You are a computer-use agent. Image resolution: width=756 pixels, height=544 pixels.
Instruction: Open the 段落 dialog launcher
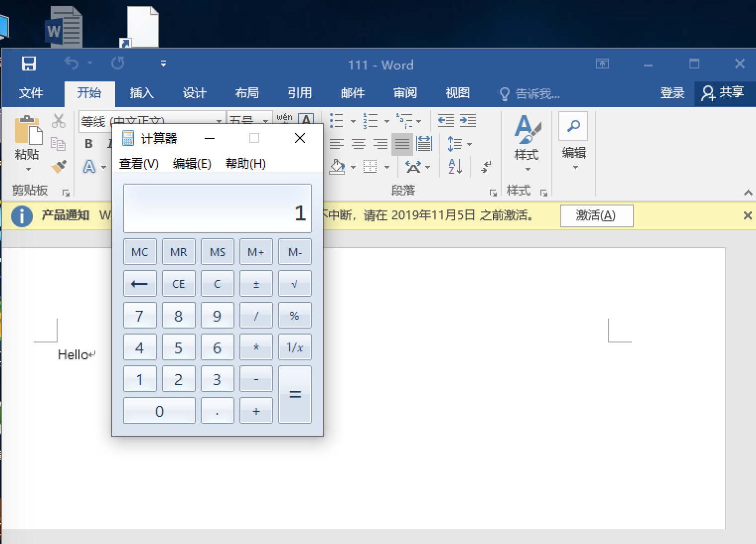(x=493, y=193)
